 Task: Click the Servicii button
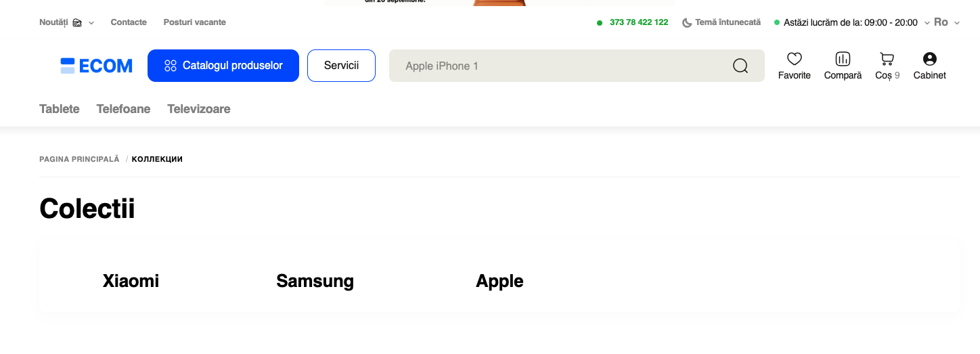[341, 66]
